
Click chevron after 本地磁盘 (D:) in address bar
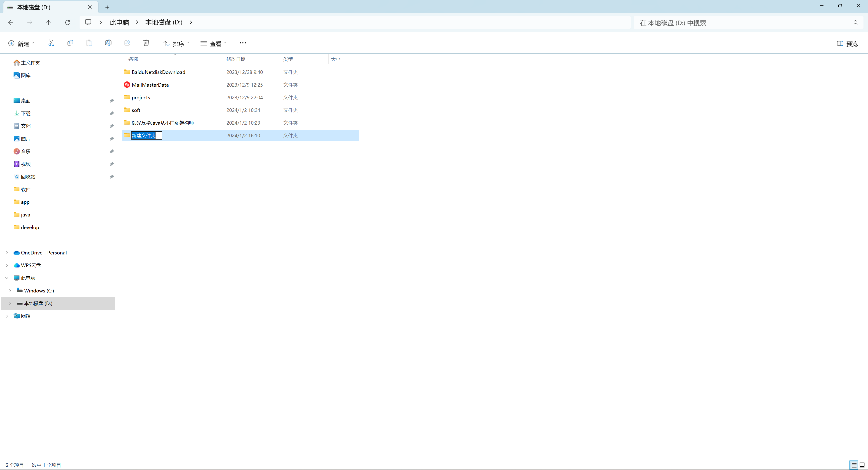(x=191, y=22)
